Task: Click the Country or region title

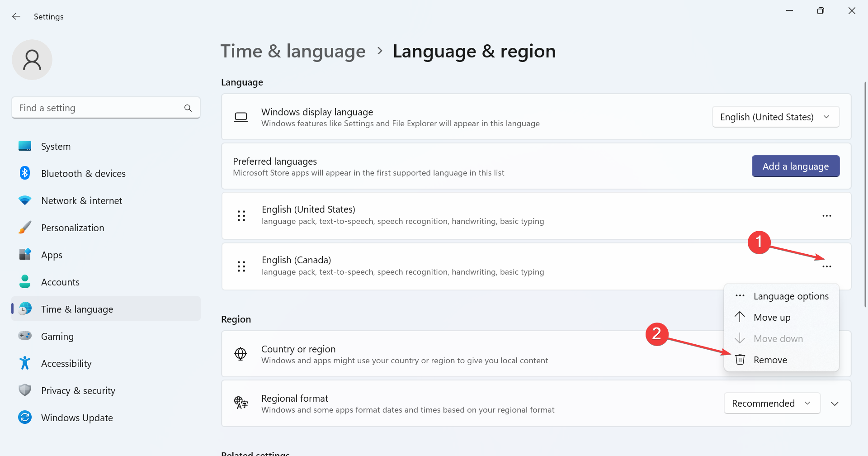Action: [298, 349]
